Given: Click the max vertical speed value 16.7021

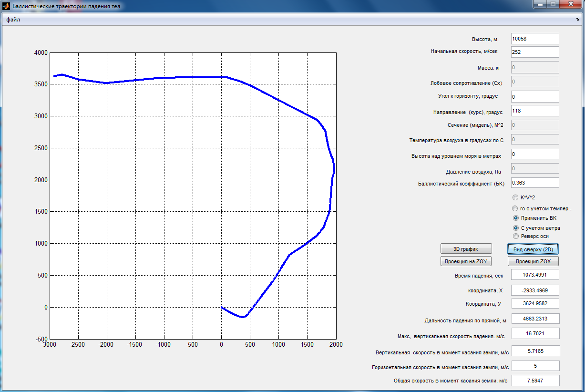Looking at the screenshot, I should tap(534, 333).
